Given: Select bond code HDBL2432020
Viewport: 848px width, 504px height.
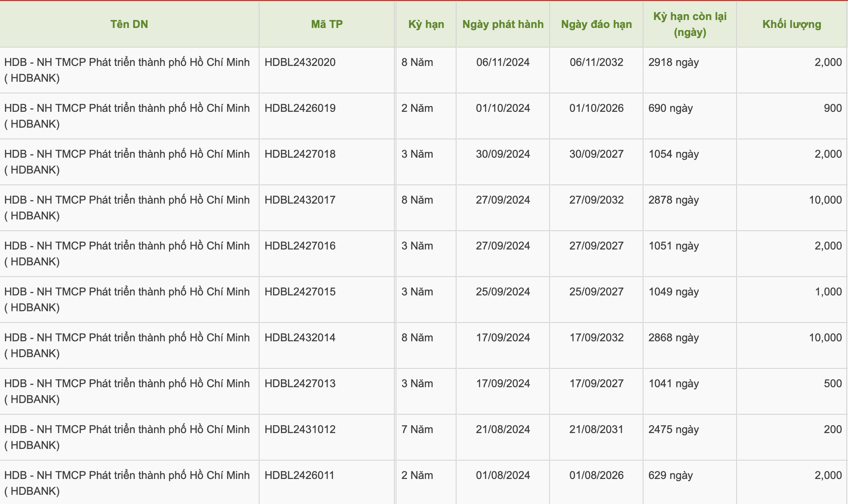Looking at the screenshot, I should coord(300,62).
